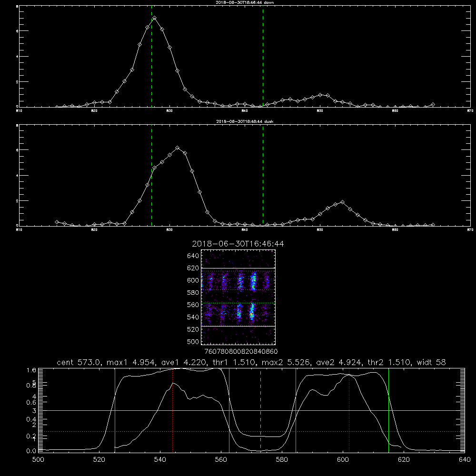
Task: Click "640" on the bottom profile x-axis
Action: [465, 460]
